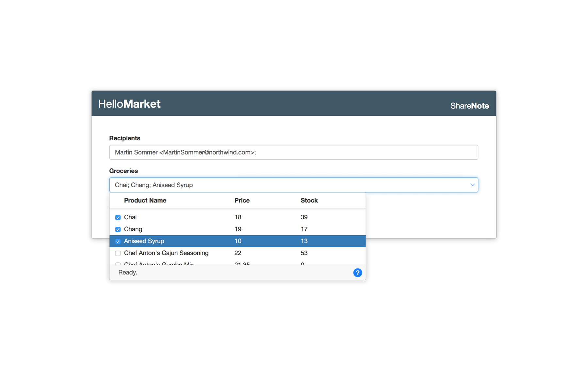Click the HelloMarket logo in the header

coord(129,104)
